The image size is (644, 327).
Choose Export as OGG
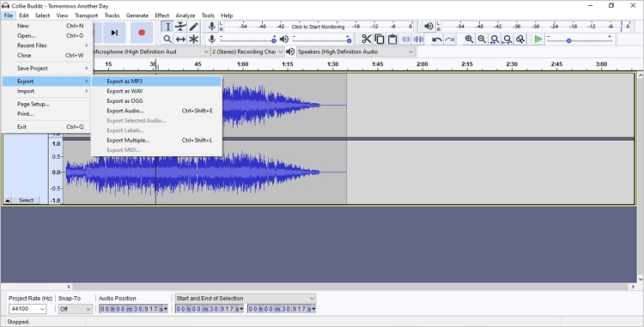(x=156, y=101)
